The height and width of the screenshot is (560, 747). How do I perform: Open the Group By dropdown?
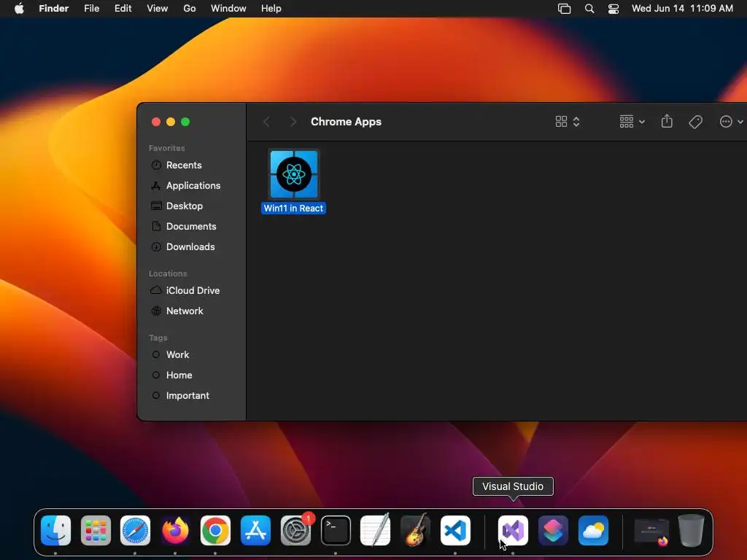(x=632, y=122)
